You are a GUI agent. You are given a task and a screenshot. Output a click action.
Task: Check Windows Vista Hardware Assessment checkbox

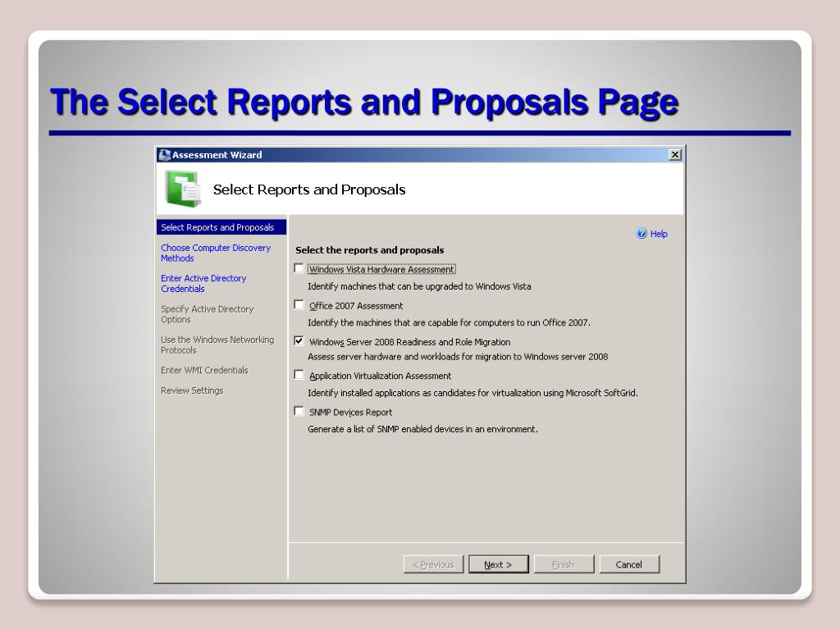point(299,268)
